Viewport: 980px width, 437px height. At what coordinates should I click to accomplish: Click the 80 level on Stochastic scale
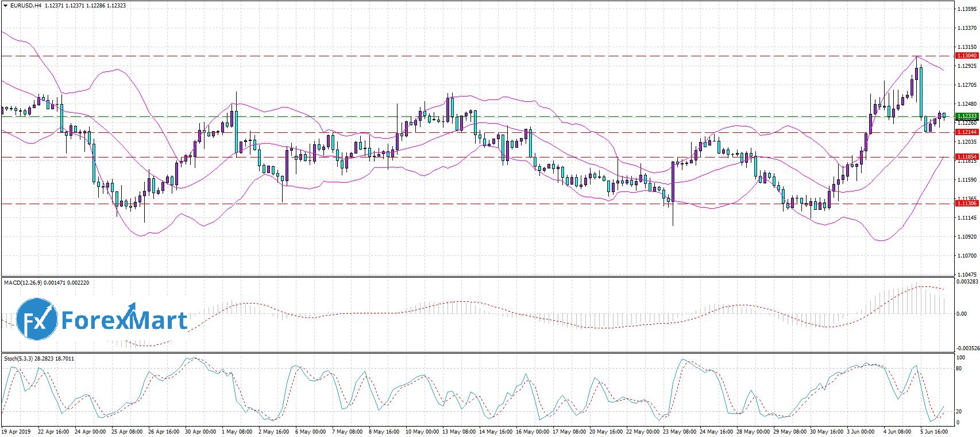pos(959,369)
